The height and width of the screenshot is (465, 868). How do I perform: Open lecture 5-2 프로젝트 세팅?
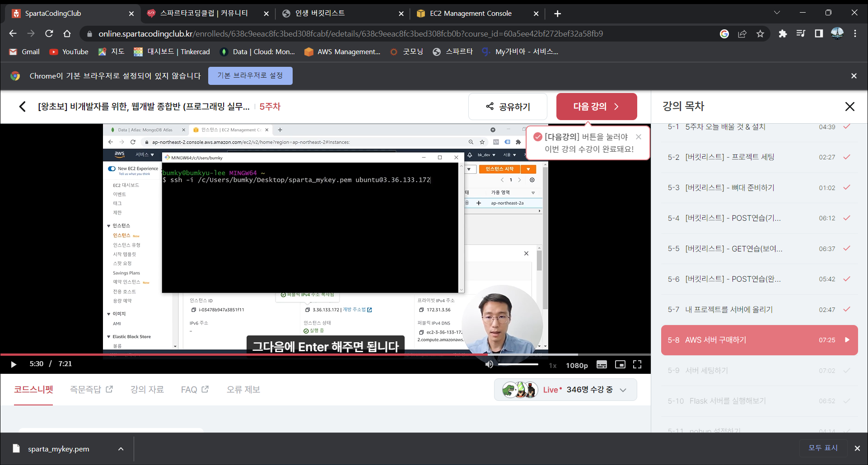(x=759, y=157)
